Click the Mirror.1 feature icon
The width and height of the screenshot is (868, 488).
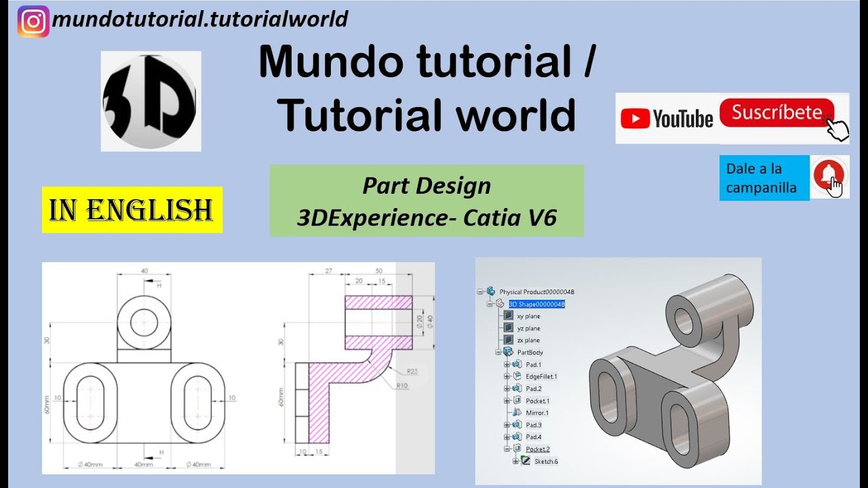517,412
